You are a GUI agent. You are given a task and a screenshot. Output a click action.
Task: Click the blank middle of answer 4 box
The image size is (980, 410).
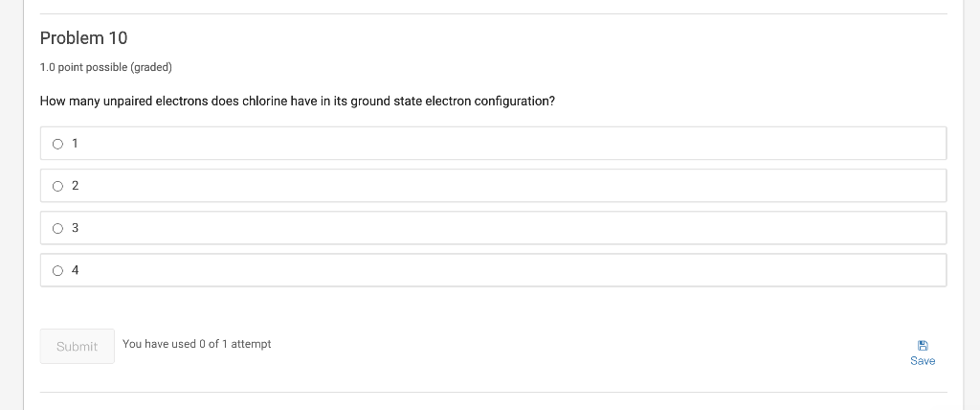tap(493, 270)
